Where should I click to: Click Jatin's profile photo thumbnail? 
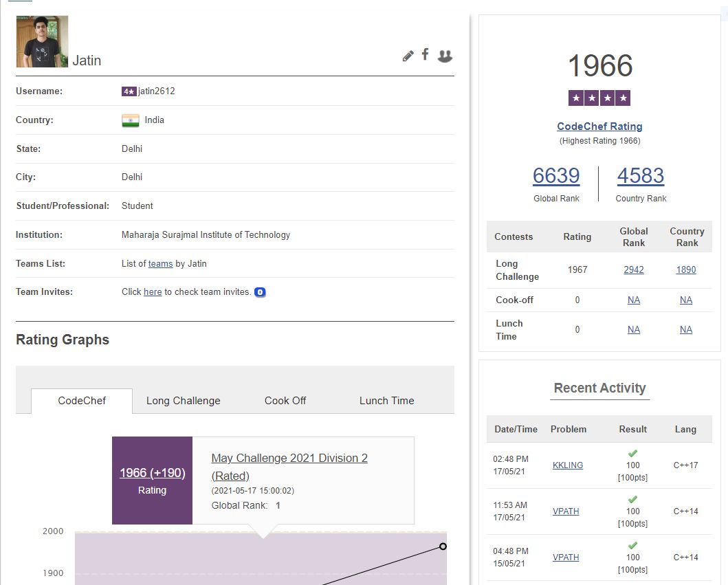pos(42,41)
